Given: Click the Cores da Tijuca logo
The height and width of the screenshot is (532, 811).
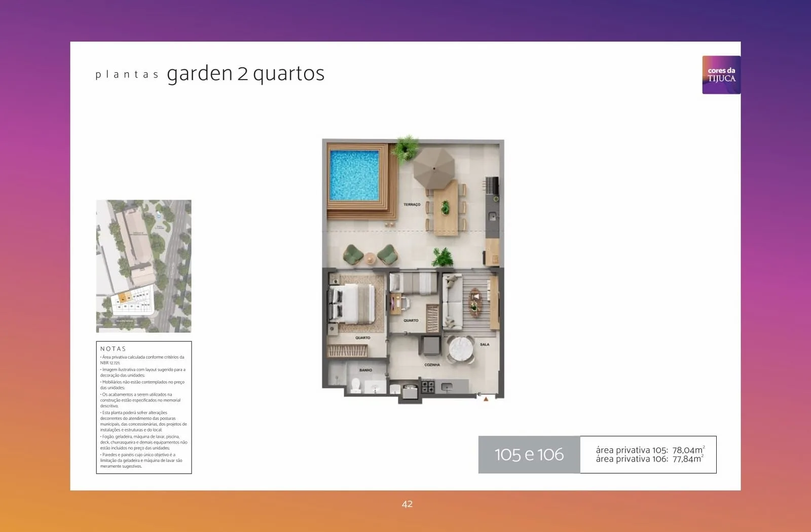Looking at the screenshot, I should click(x=721, y=75).
